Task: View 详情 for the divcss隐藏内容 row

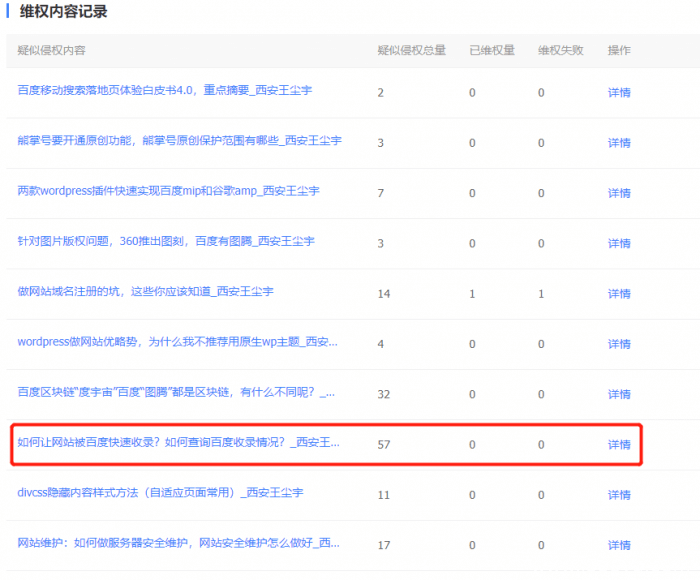Action: [x=619, y=495]
